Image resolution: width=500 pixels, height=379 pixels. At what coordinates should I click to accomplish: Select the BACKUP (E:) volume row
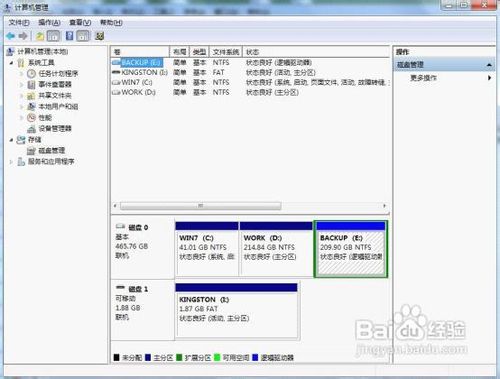[250, 62]
